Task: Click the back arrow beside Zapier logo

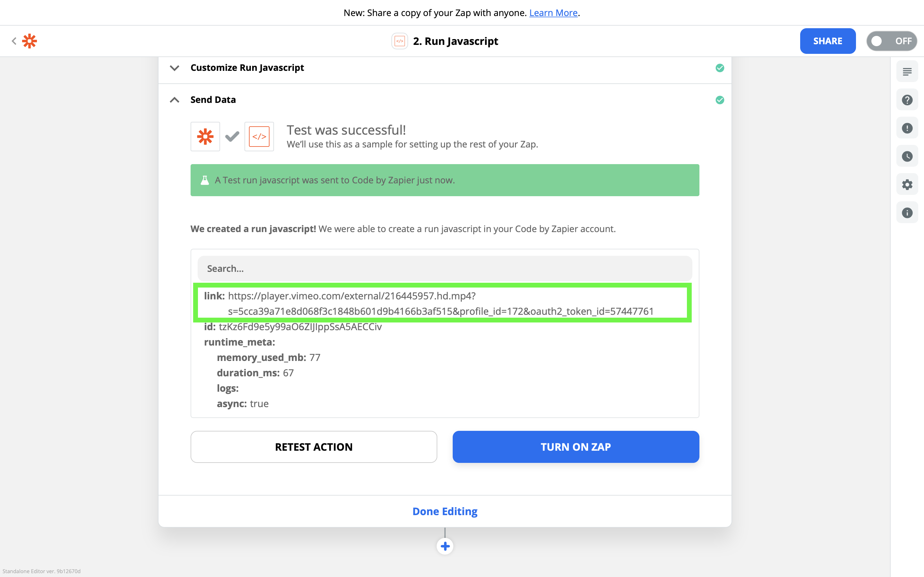Action: 14,41
